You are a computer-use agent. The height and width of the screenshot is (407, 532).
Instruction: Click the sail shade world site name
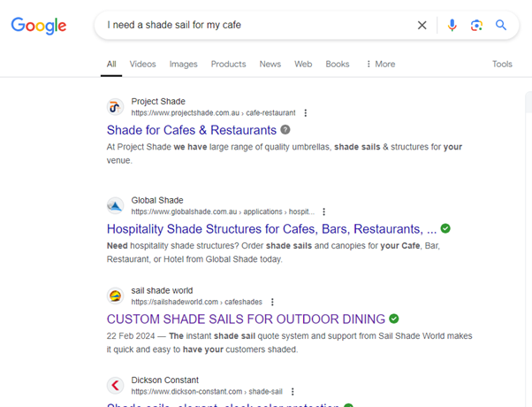pyautogui.click(x=162, y=290)
